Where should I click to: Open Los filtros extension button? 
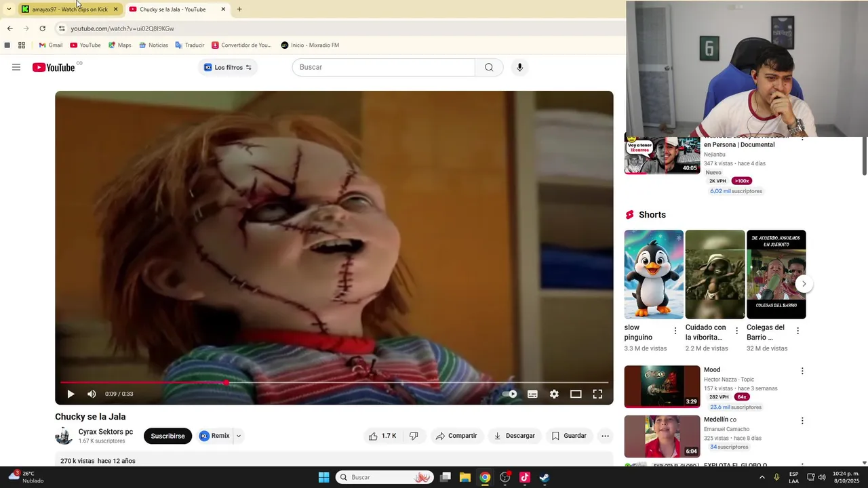228,67
